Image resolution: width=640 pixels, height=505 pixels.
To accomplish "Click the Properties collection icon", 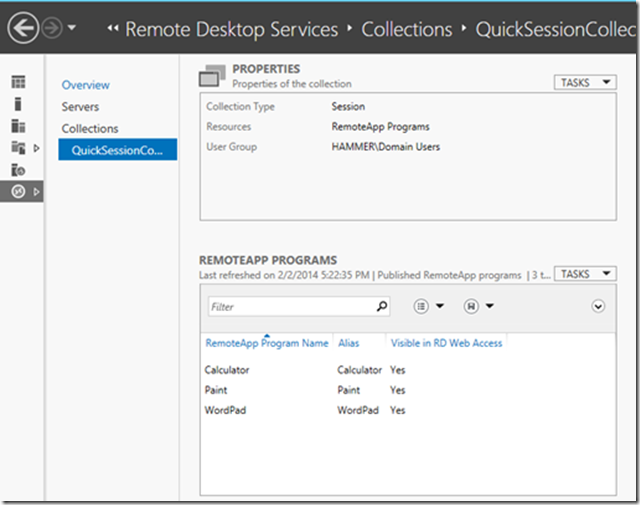I will (x=213, y=76).
